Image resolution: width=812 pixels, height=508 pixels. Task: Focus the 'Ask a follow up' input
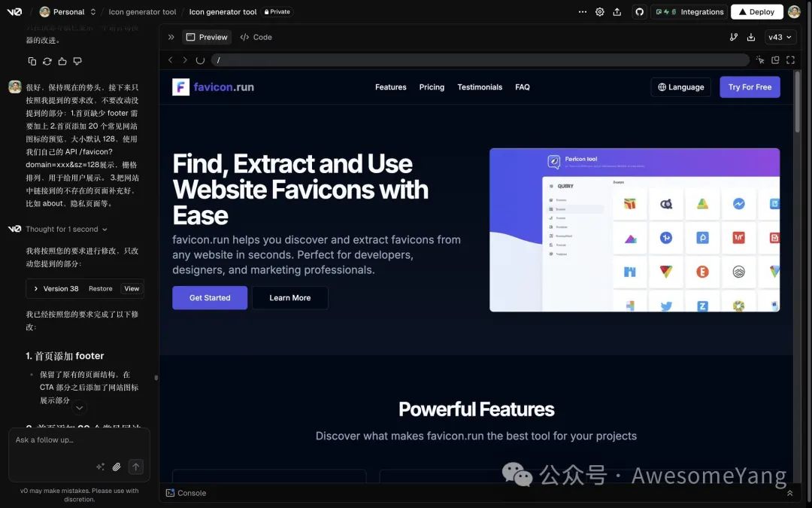tap(79, 440)
